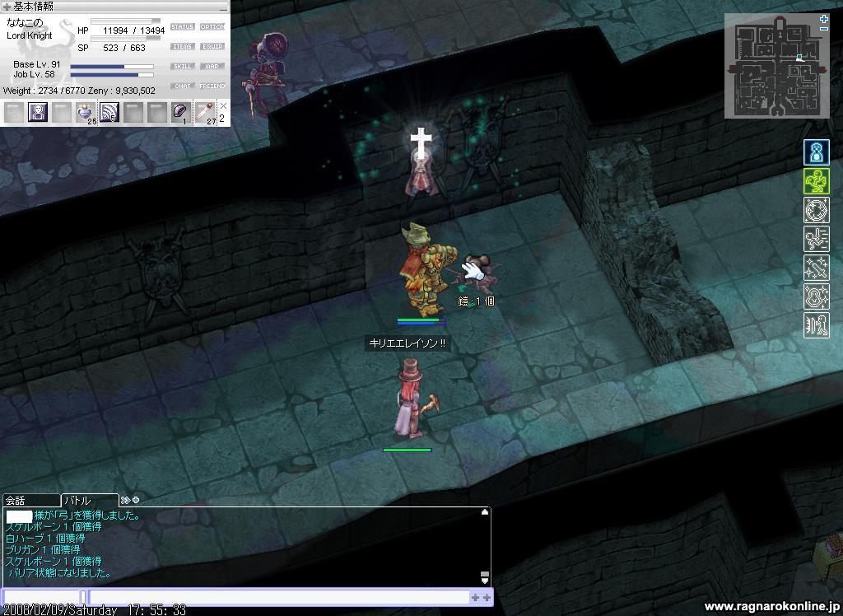Click the Base Lv. experience bar
Screen dimensions: 843x616
[x=112, y=67]
